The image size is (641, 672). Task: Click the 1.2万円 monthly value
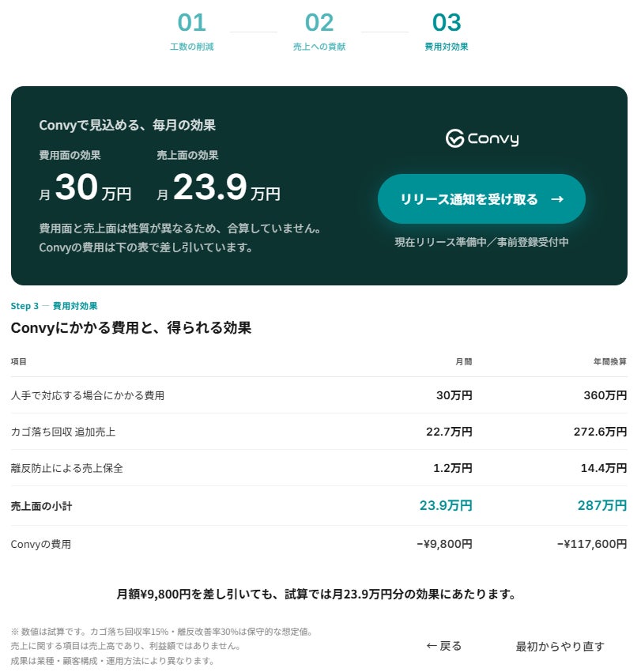click(452, 468)
